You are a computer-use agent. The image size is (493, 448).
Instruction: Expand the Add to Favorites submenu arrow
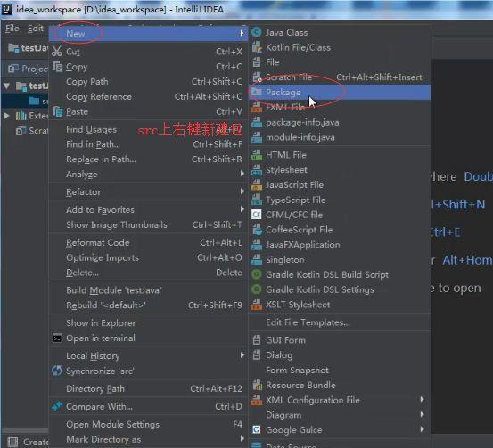242,209
